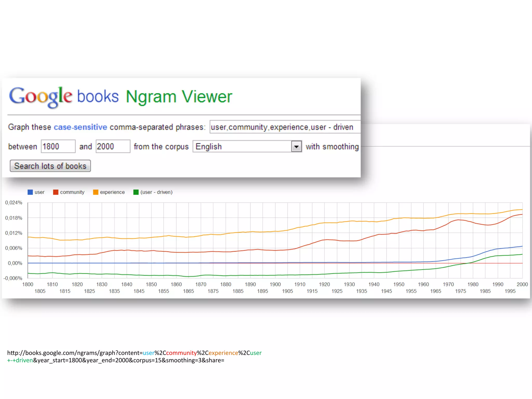
Task: Click the 'experience' legend label
Action: (x=112, y=192)
